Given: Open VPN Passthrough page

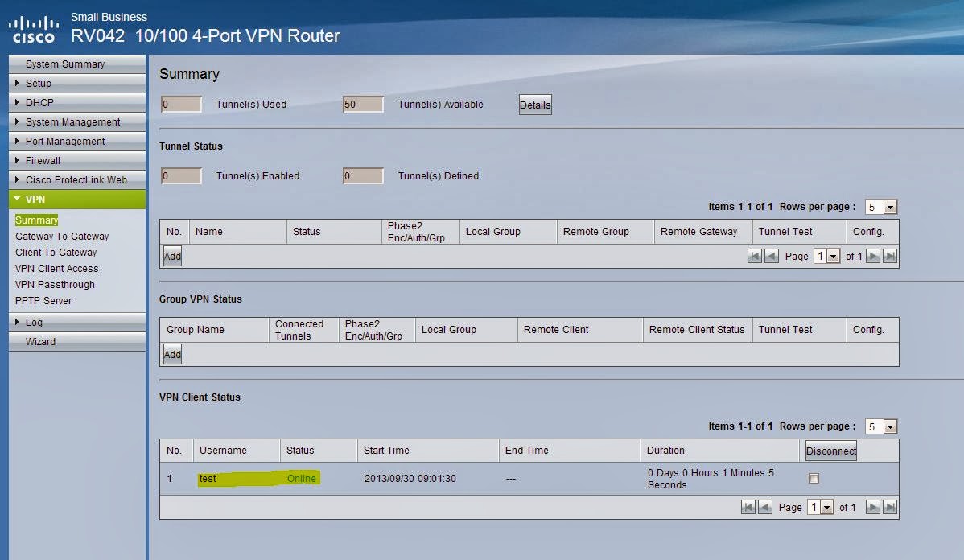Looking at the screenshot, I should tap(55, 285).
